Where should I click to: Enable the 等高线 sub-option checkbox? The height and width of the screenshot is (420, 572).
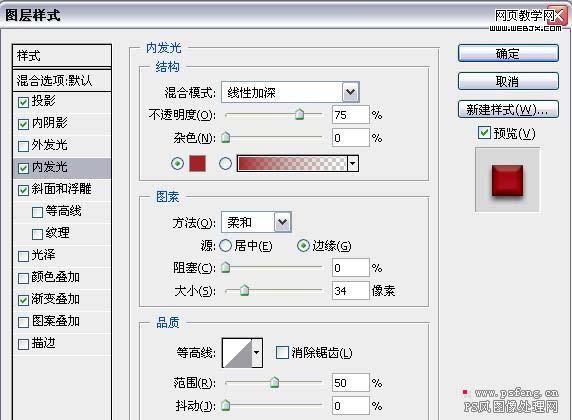click(x=37, y=212)
